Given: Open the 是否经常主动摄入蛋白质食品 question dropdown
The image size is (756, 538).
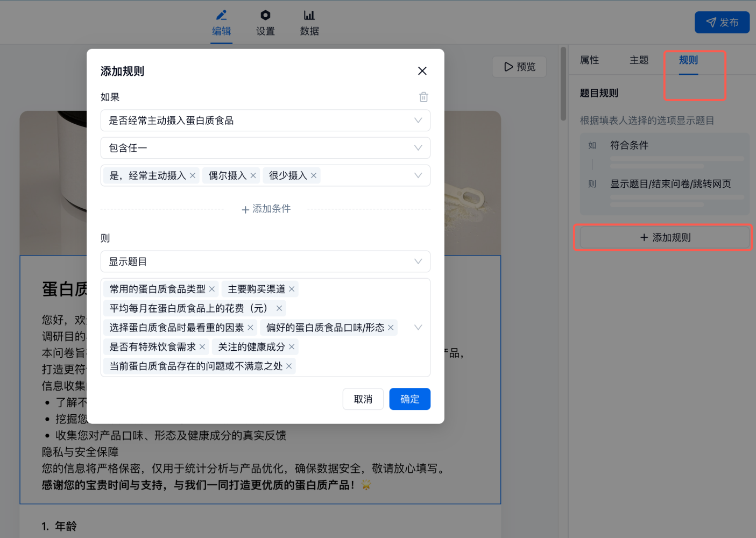Looking at the screenshot, I should (x=265, y=121).
